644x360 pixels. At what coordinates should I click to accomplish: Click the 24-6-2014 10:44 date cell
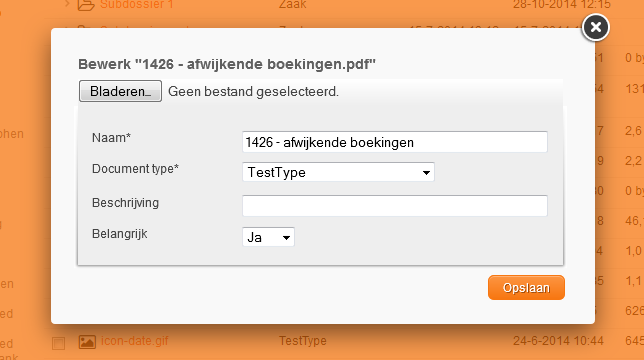[x=558, y=341]
